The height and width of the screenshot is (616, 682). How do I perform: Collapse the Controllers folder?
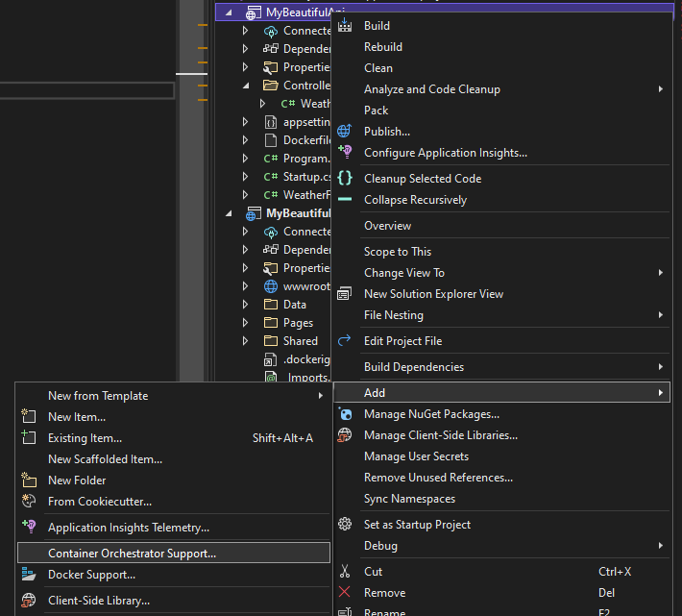246,86
